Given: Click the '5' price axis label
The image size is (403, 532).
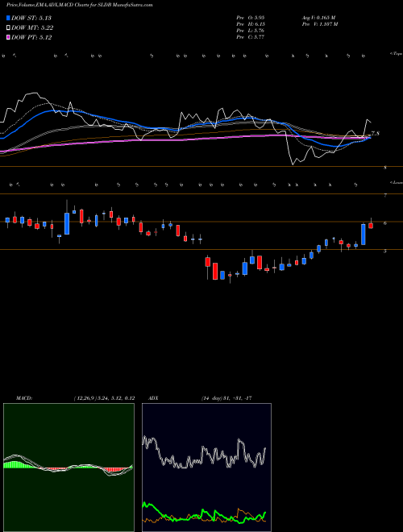Looking at the screenshot, I should (x=385, y=251).
